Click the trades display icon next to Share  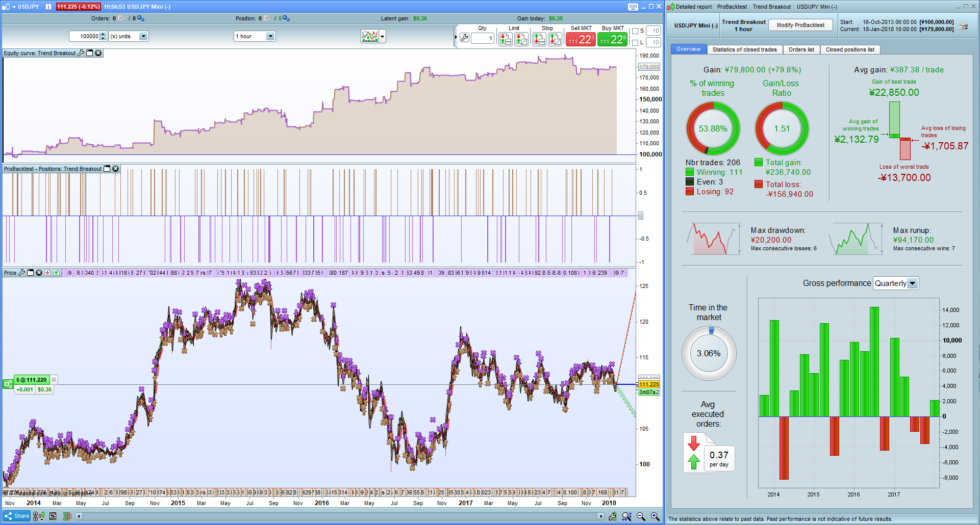(67, 516)
